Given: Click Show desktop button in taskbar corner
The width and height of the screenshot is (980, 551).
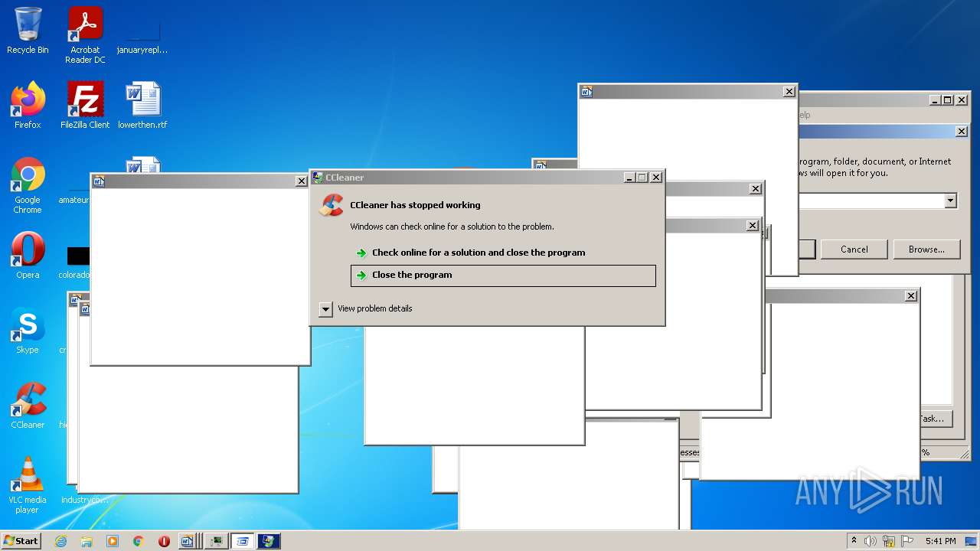Looking at the screenshot, I should coord(972,541).
